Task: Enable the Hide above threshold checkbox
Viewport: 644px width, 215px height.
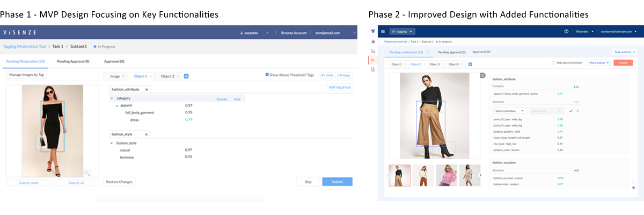Action: 554,63
